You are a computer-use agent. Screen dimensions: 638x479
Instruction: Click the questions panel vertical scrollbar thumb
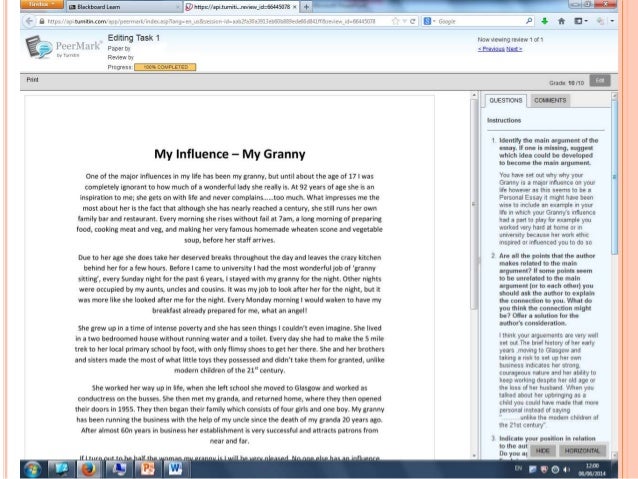614,177
